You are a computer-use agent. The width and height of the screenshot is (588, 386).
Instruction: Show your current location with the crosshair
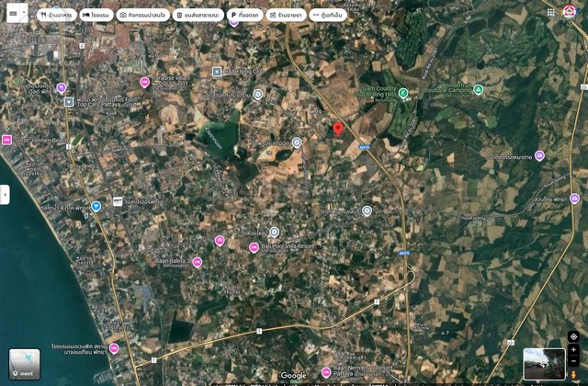573,337
